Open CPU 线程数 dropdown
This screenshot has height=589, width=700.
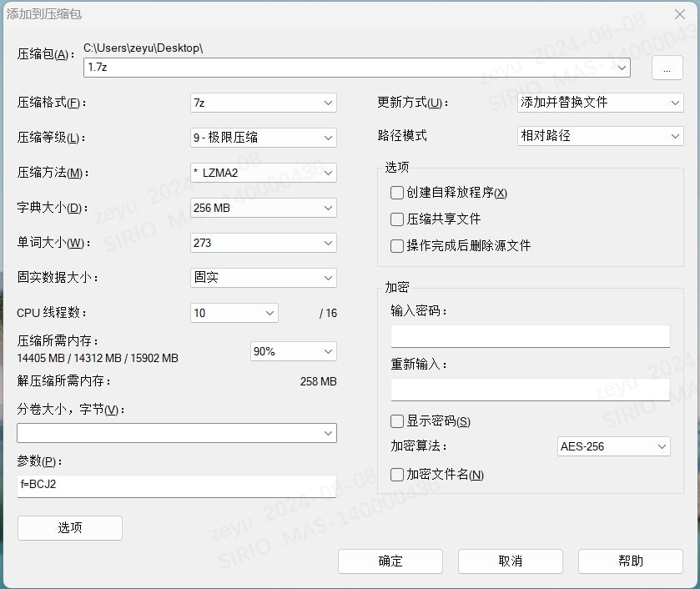[234, 313]
